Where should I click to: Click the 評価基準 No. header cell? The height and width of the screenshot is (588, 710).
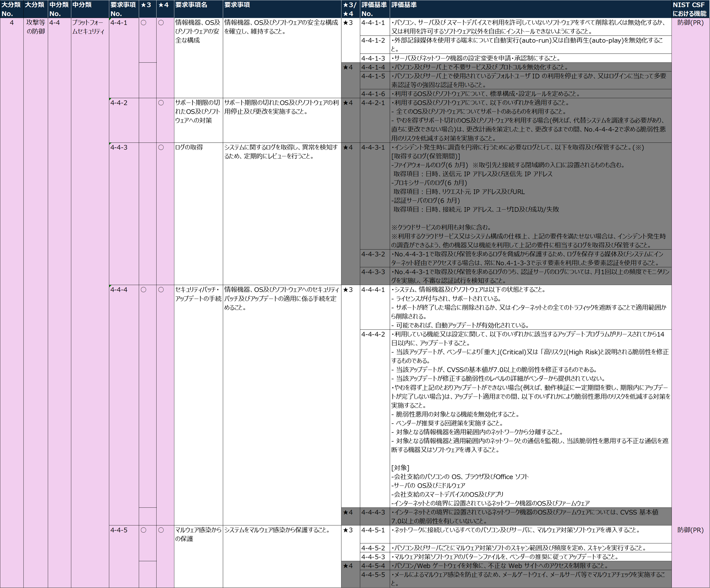point(375,9)
